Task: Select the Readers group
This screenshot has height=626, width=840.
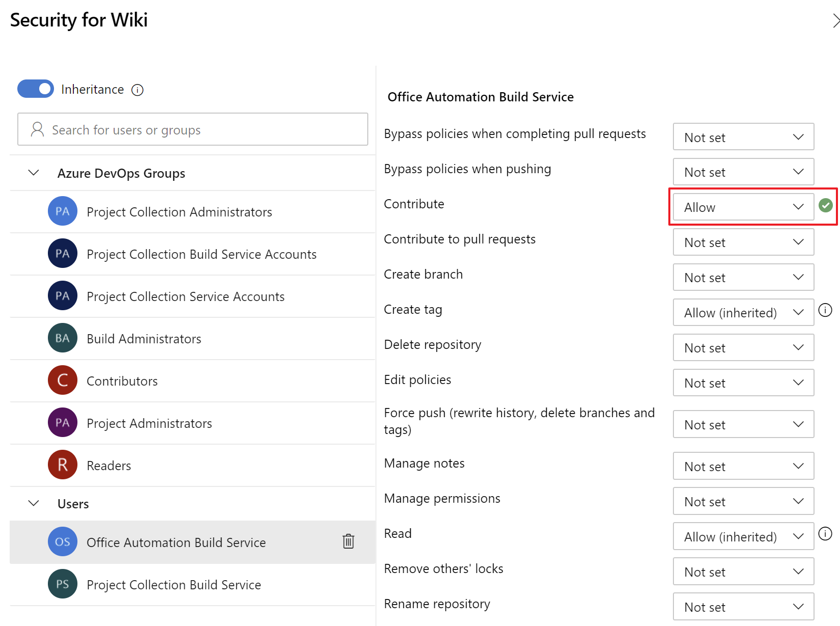Action: 193,465
